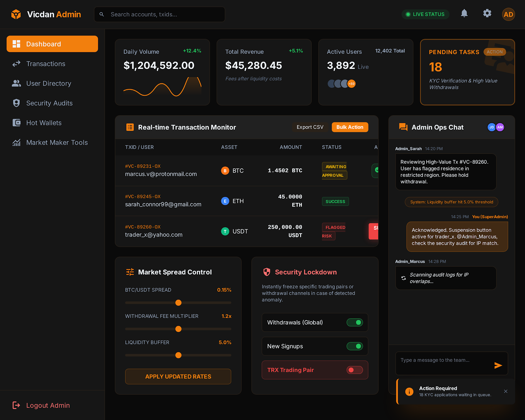Open Transactions in the sidebar
The height and width of the screenshot is (420, 525).
click(46, 64)
